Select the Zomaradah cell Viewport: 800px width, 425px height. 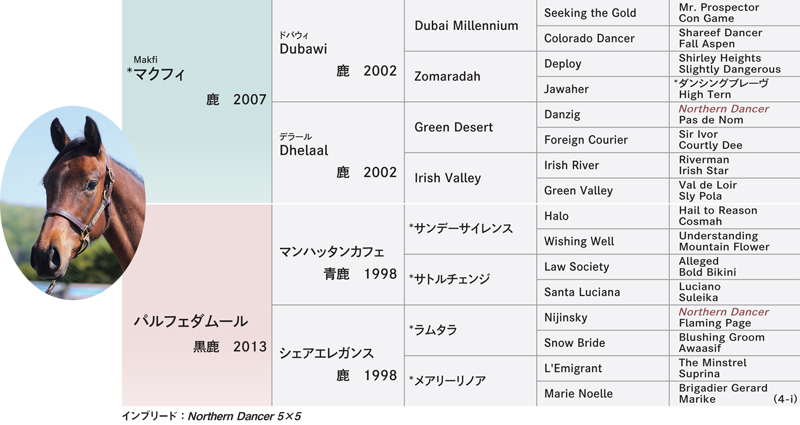point(449,76)
